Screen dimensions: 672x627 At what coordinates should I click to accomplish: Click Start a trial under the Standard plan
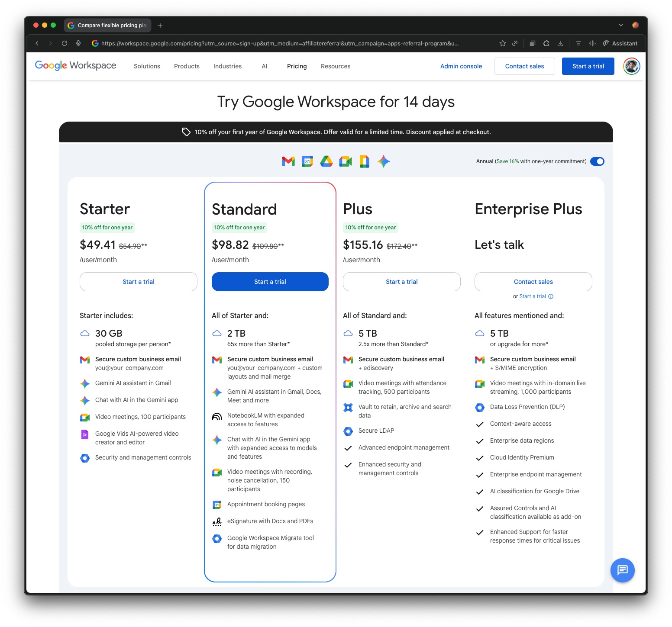tap(270, 282)
